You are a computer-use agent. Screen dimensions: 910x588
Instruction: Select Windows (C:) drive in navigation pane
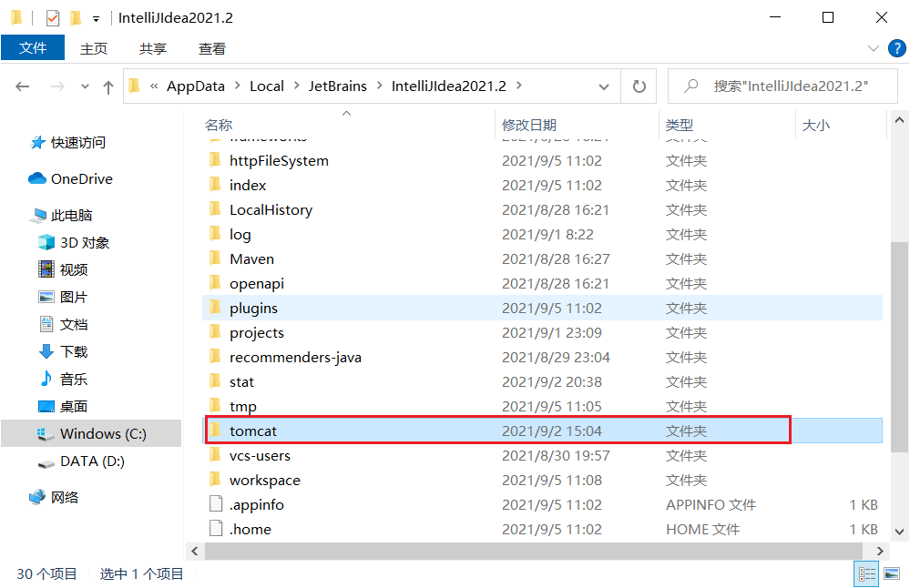pos(91,434)
